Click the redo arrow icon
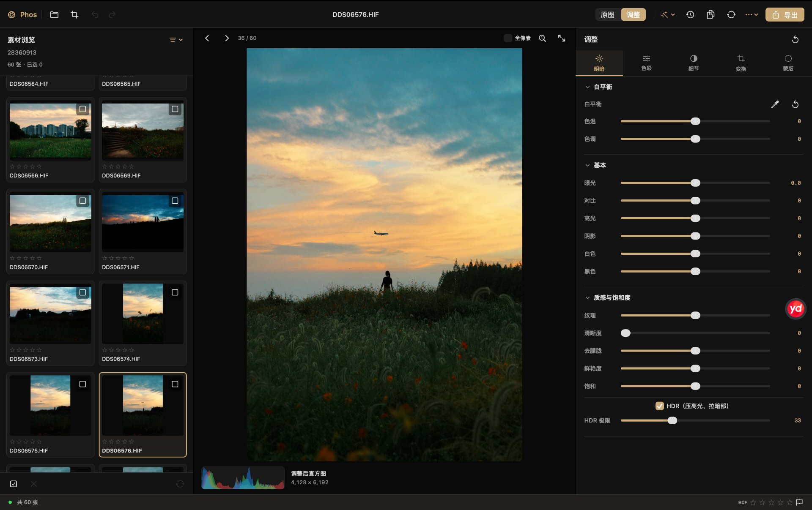Viewport: 812px width, 510px height. [x=112, y=15]
